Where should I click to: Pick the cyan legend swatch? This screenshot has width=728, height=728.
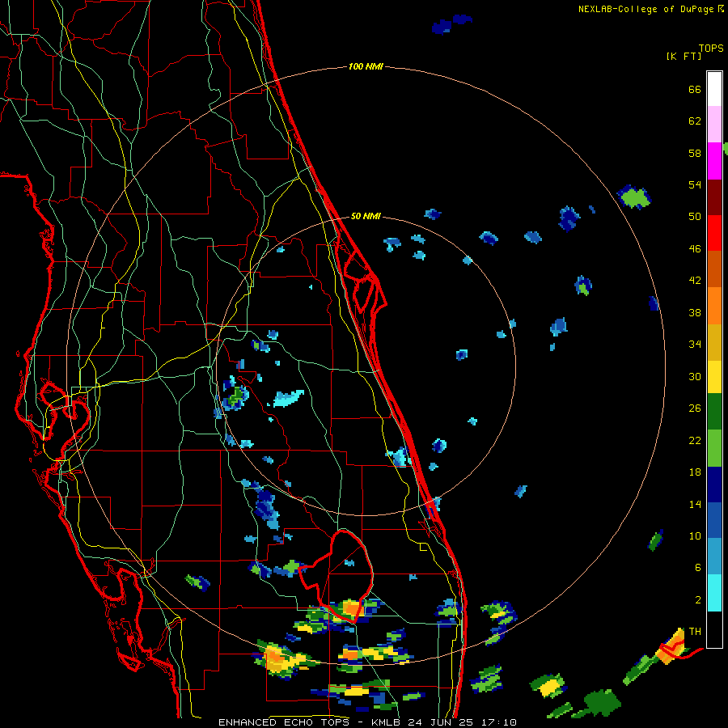(714, 593)
